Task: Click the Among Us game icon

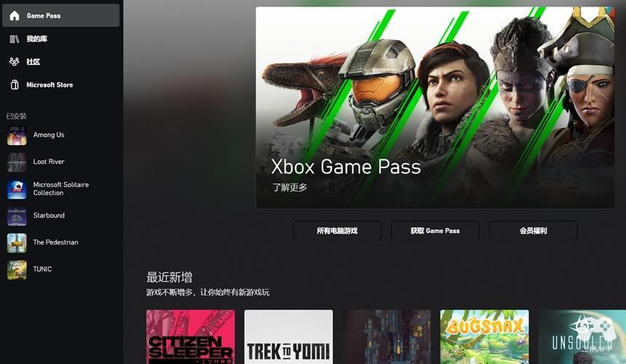Action: click(17, 135)
